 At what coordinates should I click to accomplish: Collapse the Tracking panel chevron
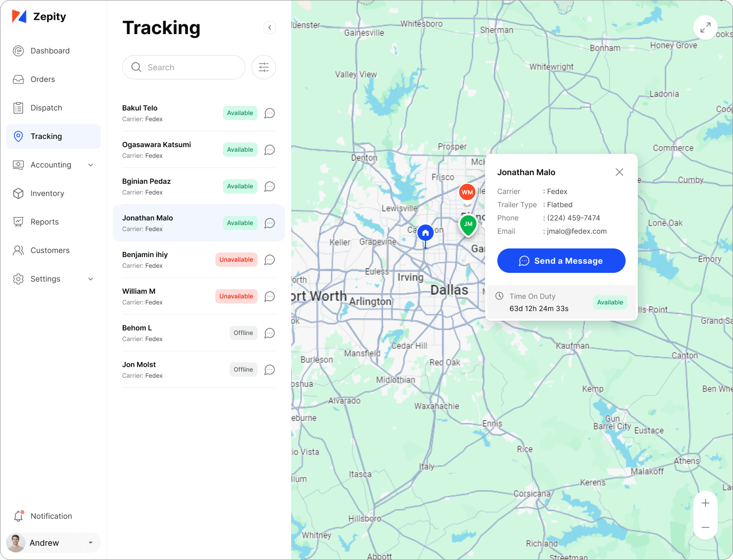pos(270,27)
